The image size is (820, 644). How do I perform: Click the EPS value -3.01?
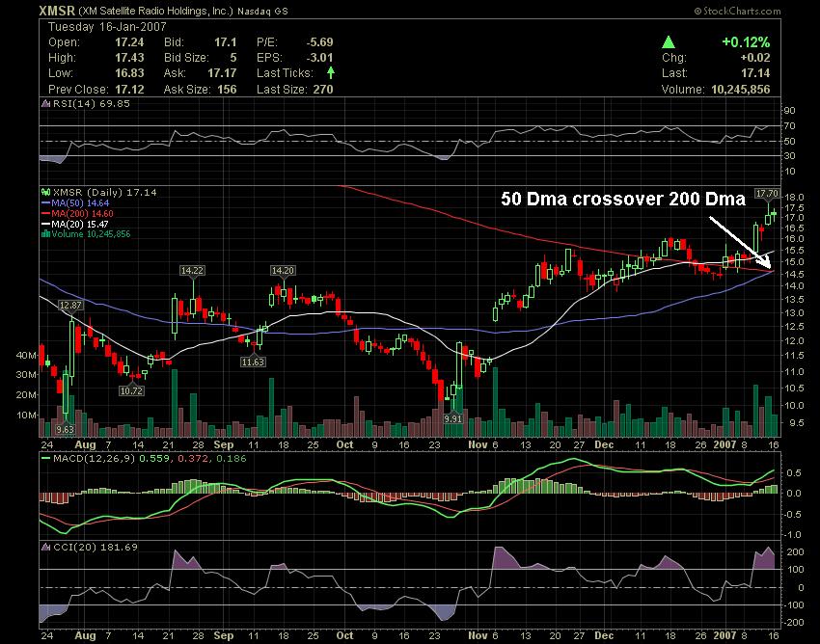point(319,58)
